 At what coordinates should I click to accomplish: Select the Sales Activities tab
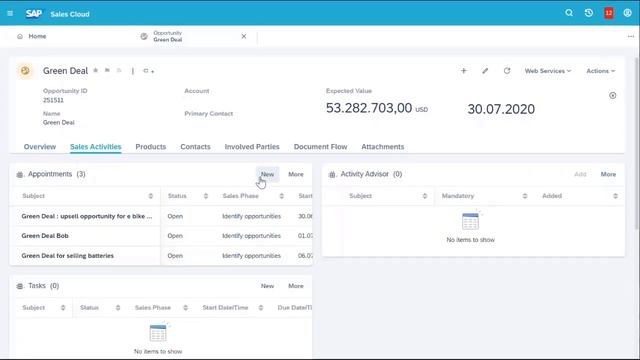click(96, 147)
